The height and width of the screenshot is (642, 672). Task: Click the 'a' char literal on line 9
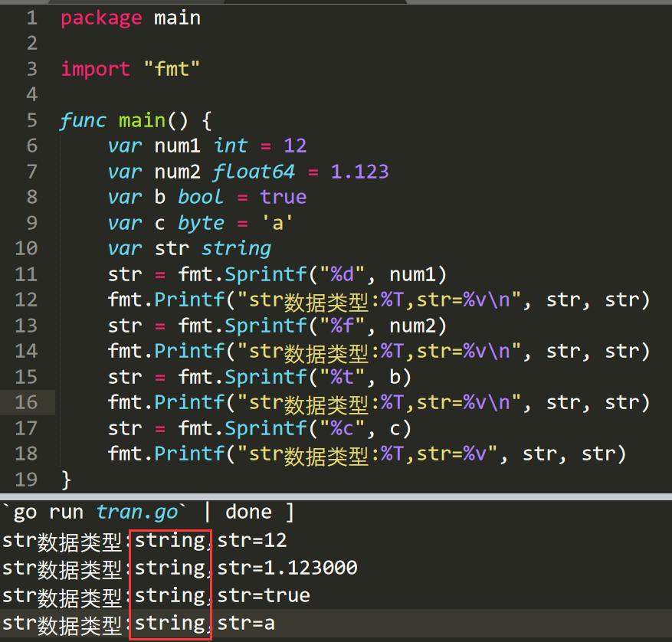point(277,223)
